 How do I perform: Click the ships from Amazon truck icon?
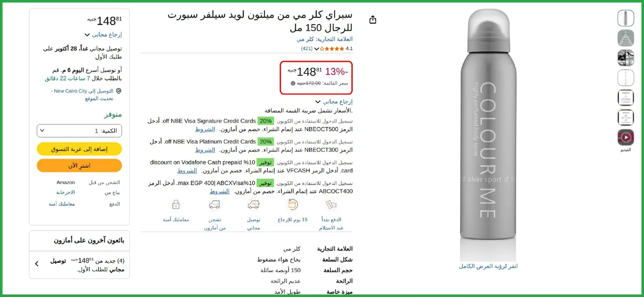pos(215,205)
